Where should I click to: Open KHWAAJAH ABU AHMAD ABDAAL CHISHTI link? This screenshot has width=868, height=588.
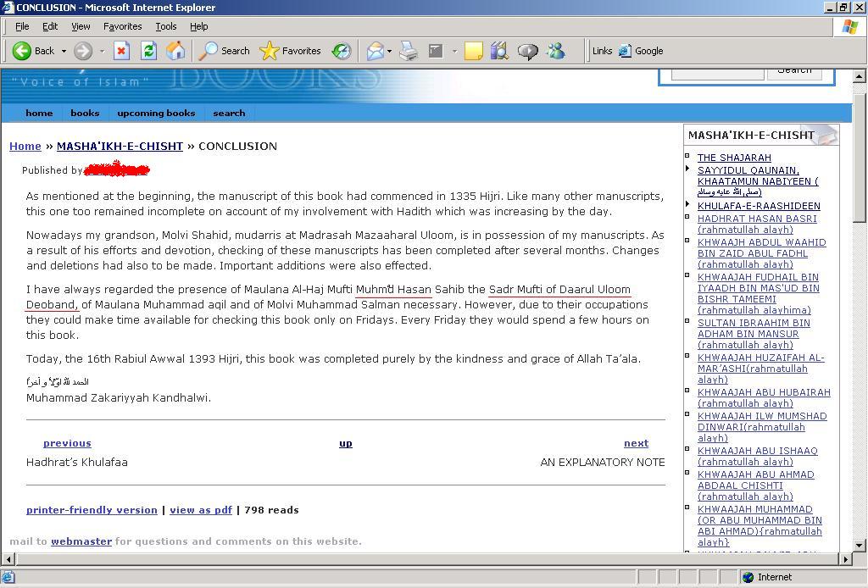point(755,485)
